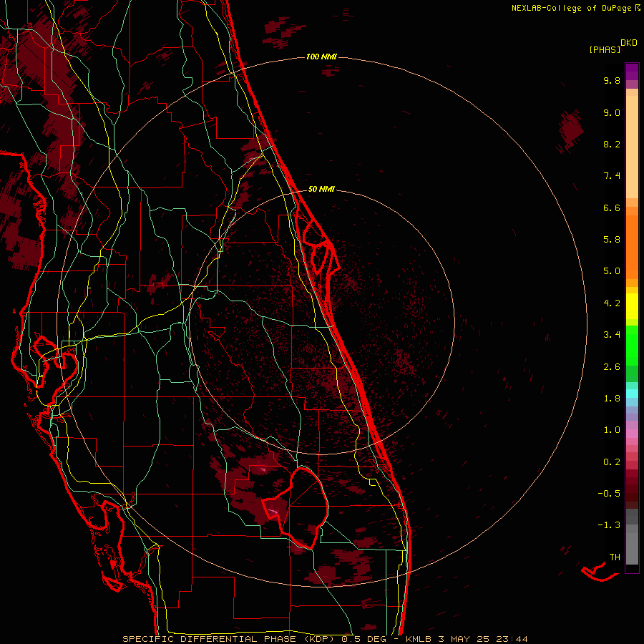Click the 8.2 scale value
The height and width of the screenshot is (644, 644).
click(x=612, y=144)
